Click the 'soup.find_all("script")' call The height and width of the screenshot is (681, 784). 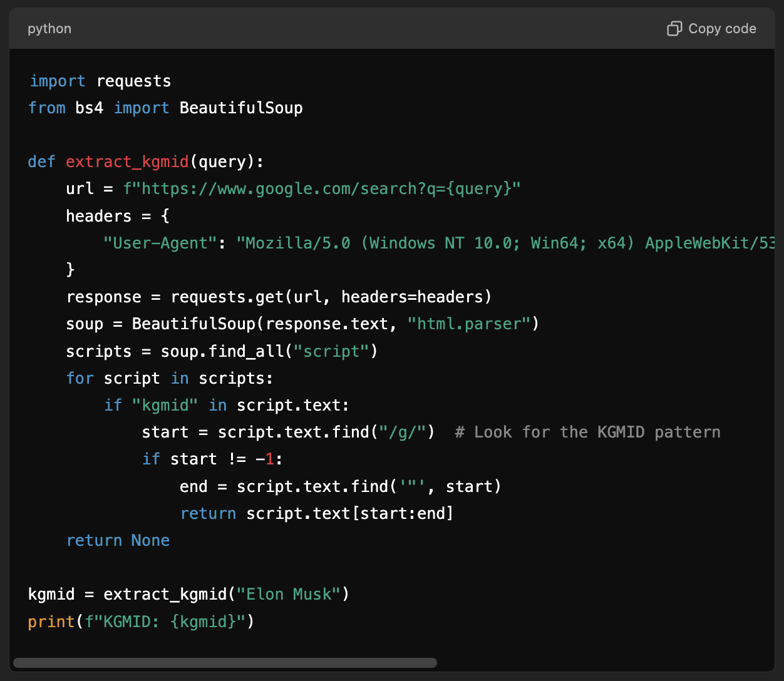269,351
